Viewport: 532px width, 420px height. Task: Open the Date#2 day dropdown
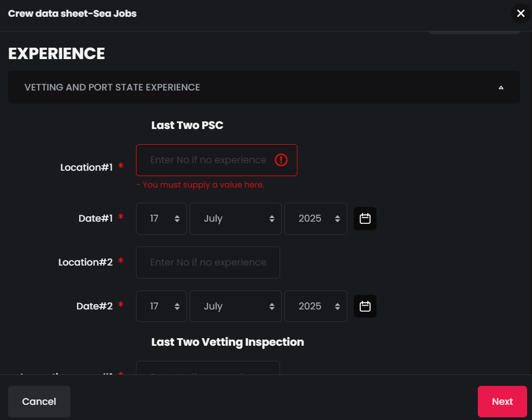(x=161, y=306)
